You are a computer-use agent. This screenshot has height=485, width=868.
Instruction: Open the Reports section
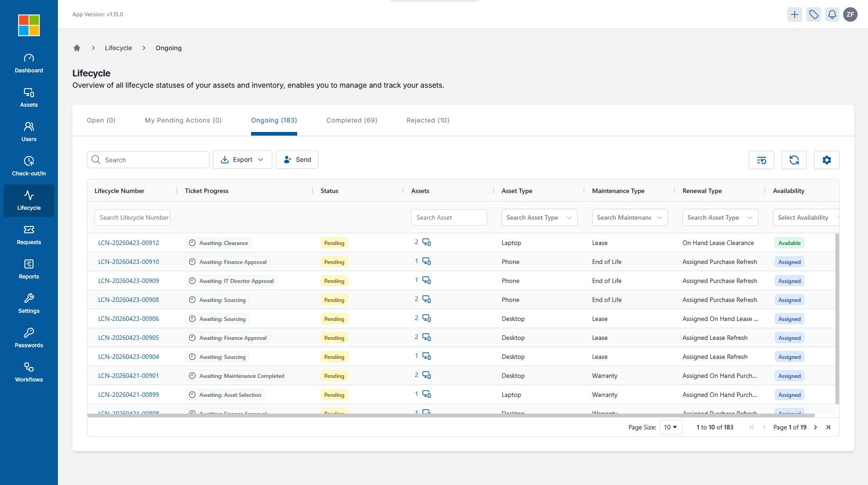(29, 269)
